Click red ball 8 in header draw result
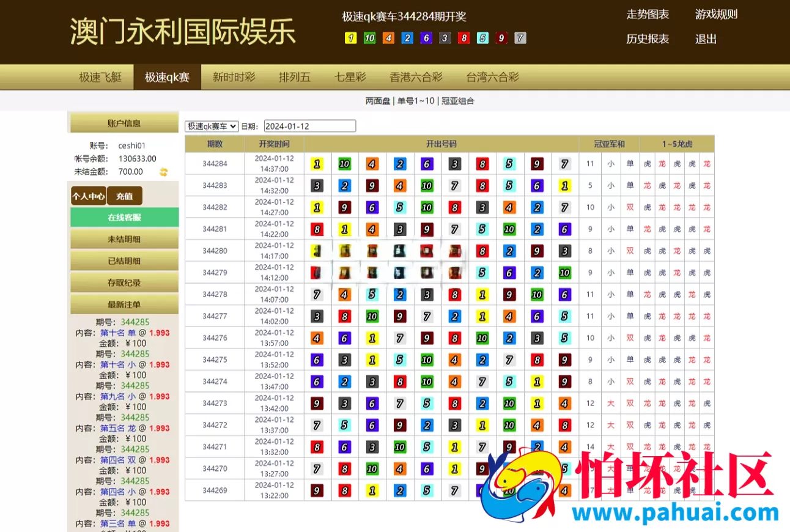Viewport: 790px width, 532px height. tap(464, 38)
